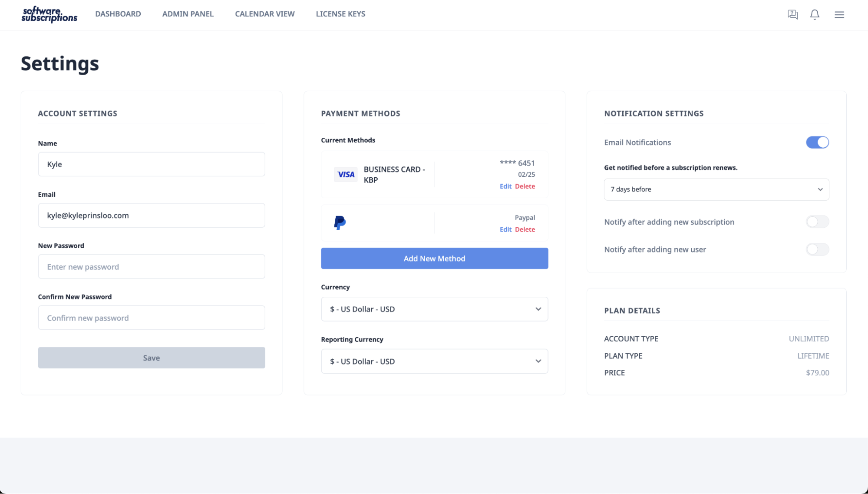Image resolution: width=868 pixels, height=494 pixels.
Task: Enable Notify after adding new subscription
Action: pyautogui.click(x=817, y=221)
